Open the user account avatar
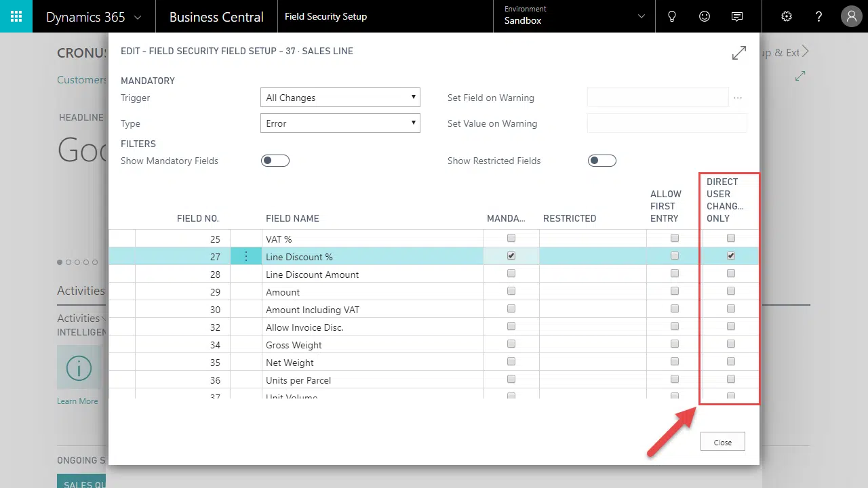 tap(851, 16)
